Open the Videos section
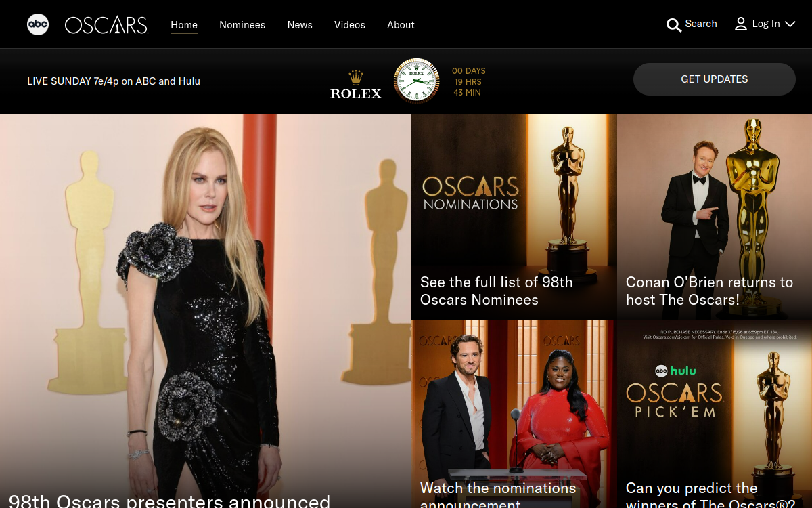The image size is (812, 508). click(x=349, y=25)
